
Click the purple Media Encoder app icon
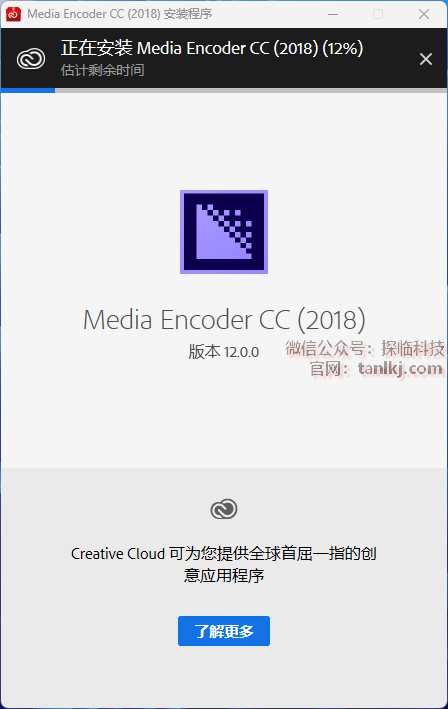224,232
